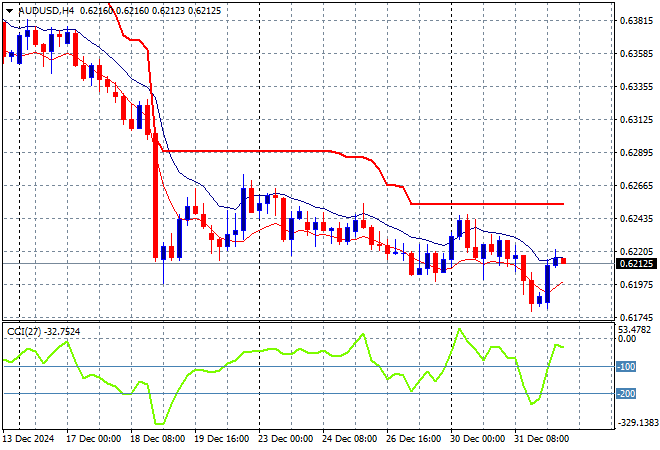
Task: Click the AUDUSD,H4 symbol title
Action: [x=40, y=9]
